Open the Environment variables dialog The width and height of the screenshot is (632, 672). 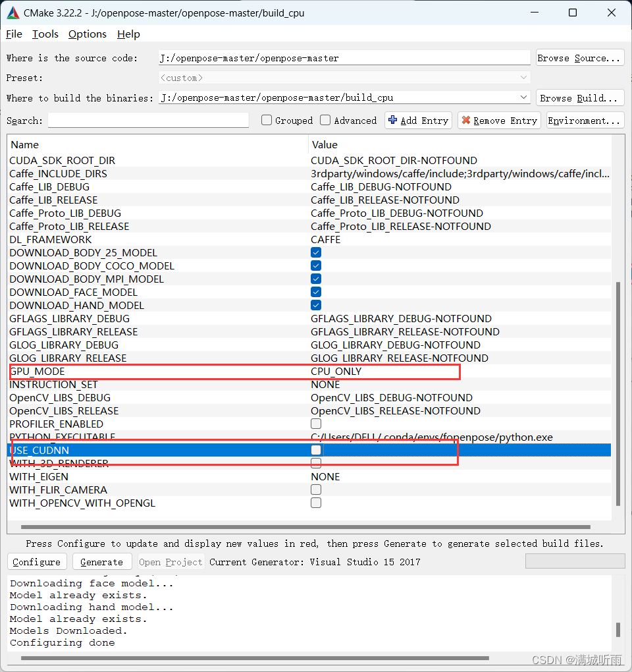pos(585,120)
